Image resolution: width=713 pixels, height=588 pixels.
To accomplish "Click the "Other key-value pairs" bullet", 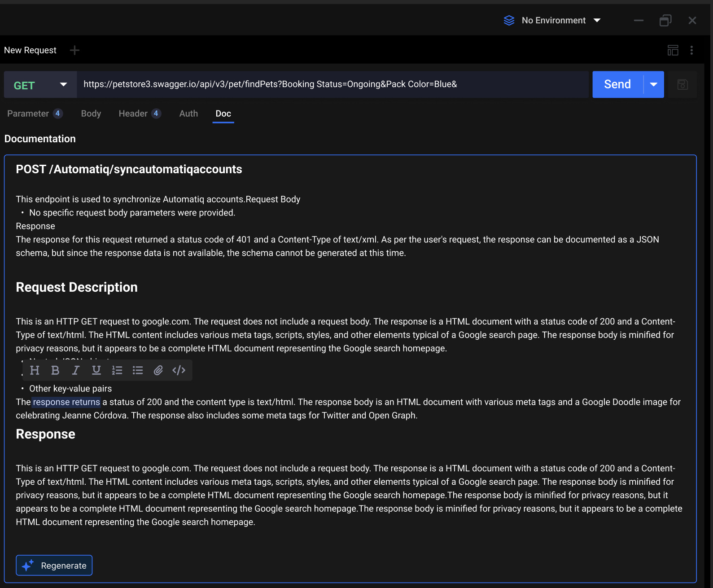I will (x=70, y=389).
